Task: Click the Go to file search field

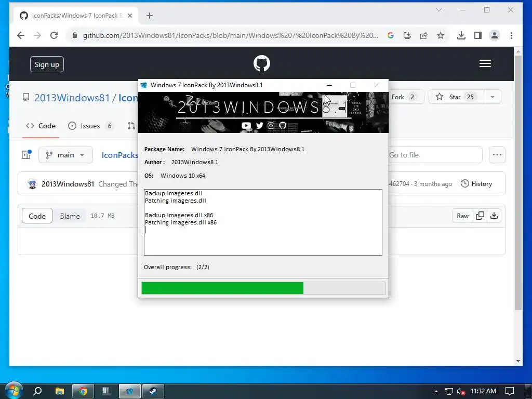Action: pos(435,155)
